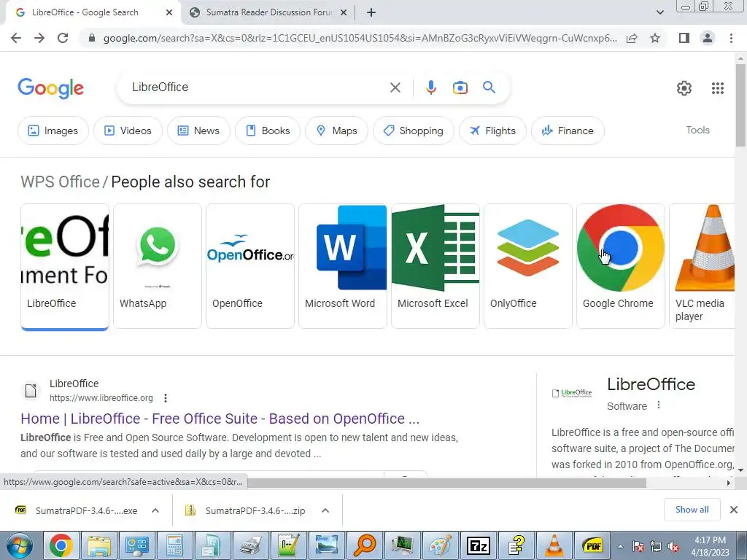Viewport: 747px width, 560px height.
Task: Filter results by Maps
Action: [x=336, y=131]
